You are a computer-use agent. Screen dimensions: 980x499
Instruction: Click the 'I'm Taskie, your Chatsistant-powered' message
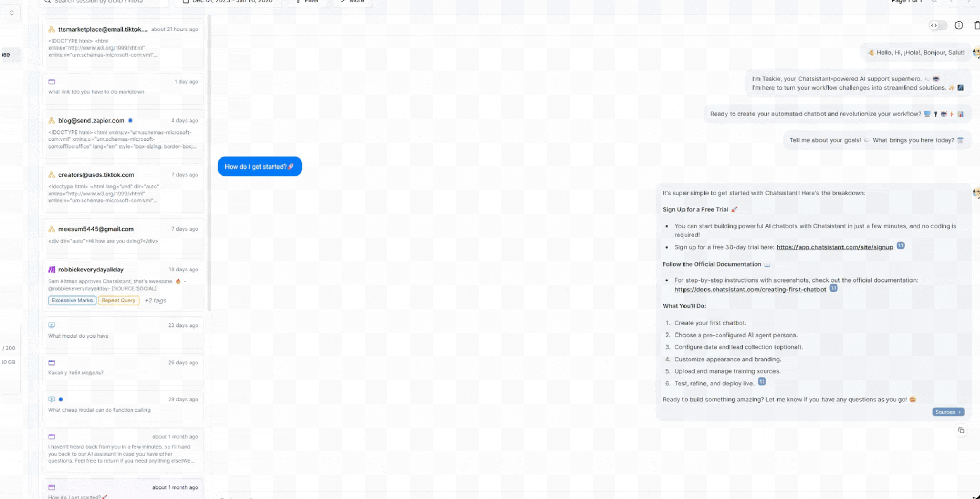(x=857, y=83)
